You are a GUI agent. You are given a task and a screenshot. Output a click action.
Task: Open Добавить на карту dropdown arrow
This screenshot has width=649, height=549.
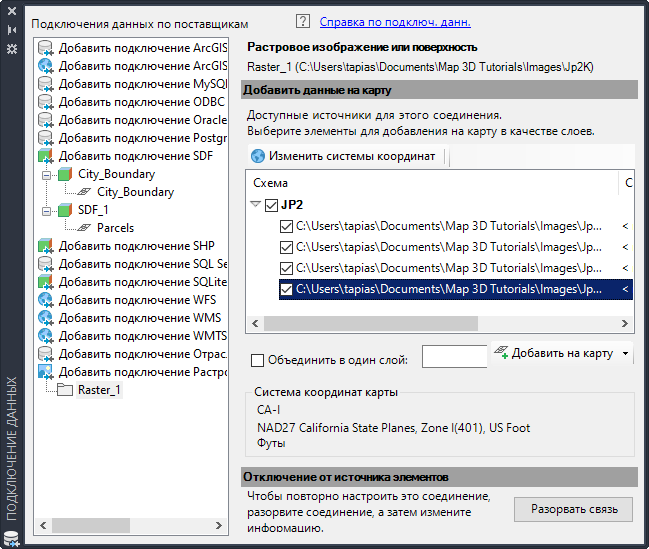[625, 353]
